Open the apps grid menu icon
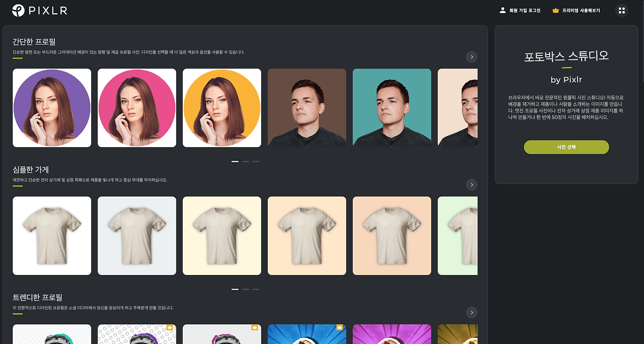The width and height of the screenshot is (644, 344). pos(622,10)
